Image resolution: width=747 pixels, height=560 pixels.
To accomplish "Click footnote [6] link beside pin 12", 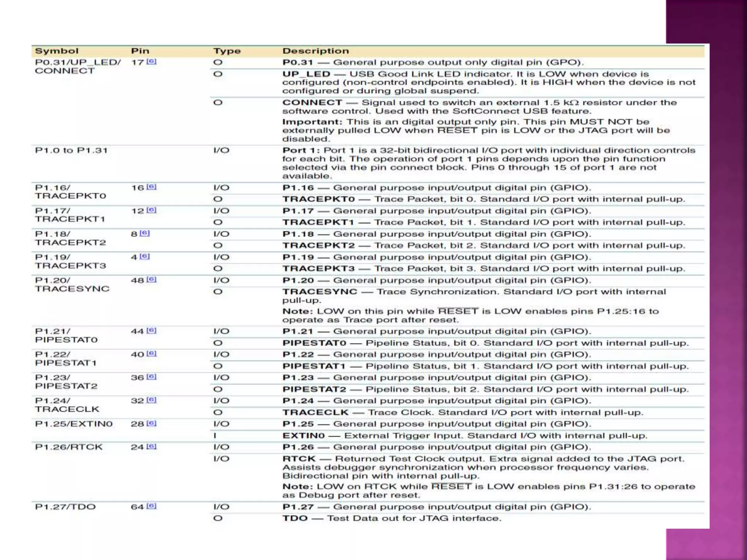I will point(151,210).
